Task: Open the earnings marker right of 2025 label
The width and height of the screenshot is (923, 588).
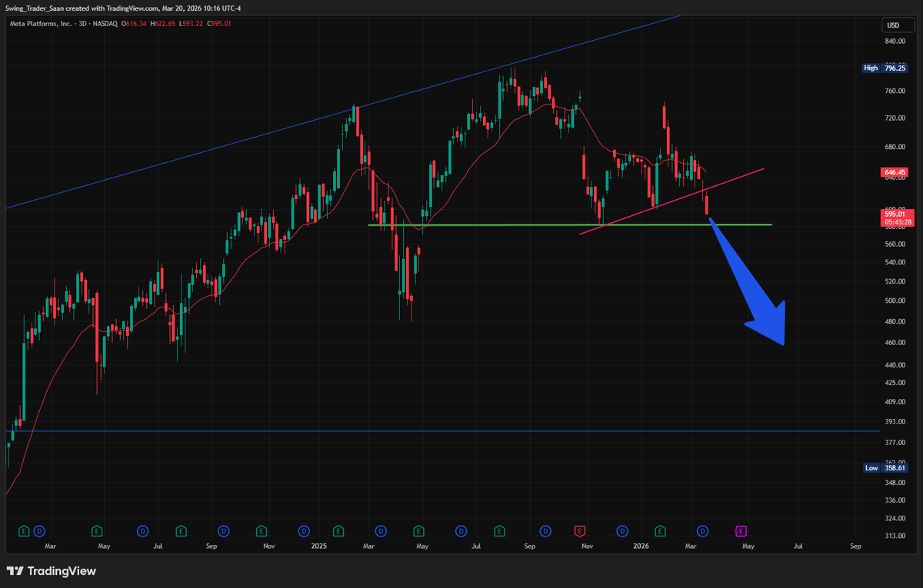Action: 338,530
